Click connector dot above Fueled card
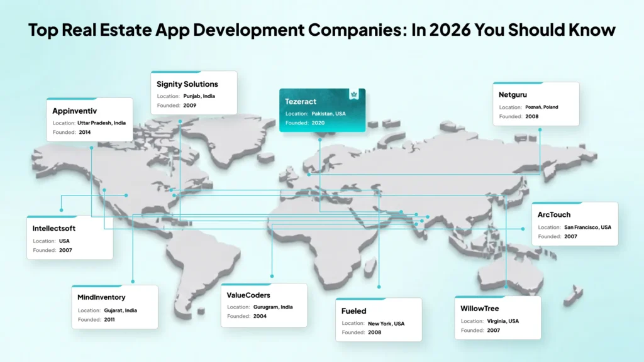This screenshot has height=362, width=644. [x=379, y=287]
